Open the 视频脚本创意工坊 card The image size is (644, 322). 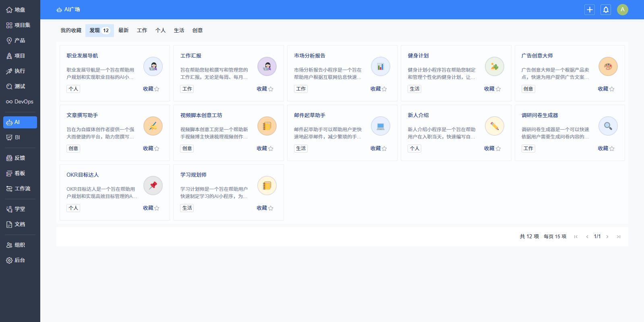point(201,116)
